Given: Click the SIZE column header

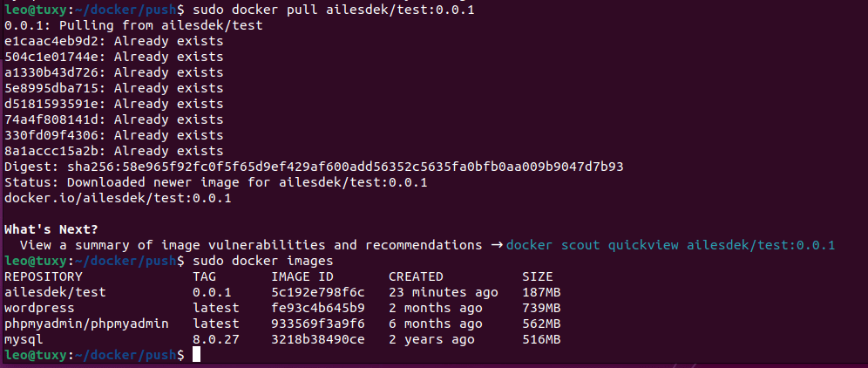Looking at the screenshot, I should pyautogui.click(x=538, y=276).
